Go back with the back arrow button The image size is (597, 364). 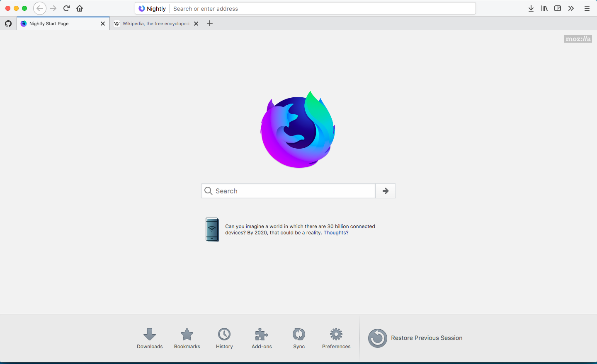tap(40, 8)
